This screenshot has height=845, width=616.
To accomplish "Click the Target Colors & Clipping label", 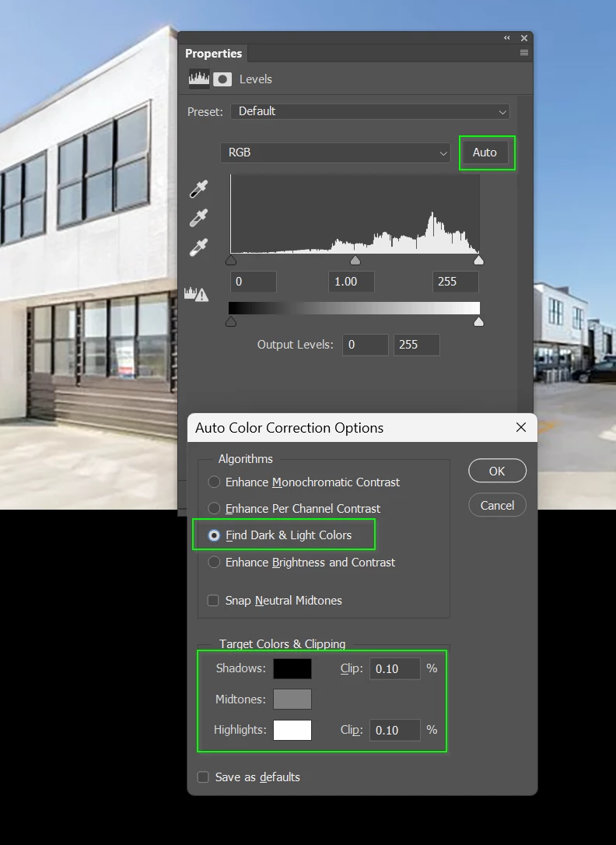I will click(282, 644).
